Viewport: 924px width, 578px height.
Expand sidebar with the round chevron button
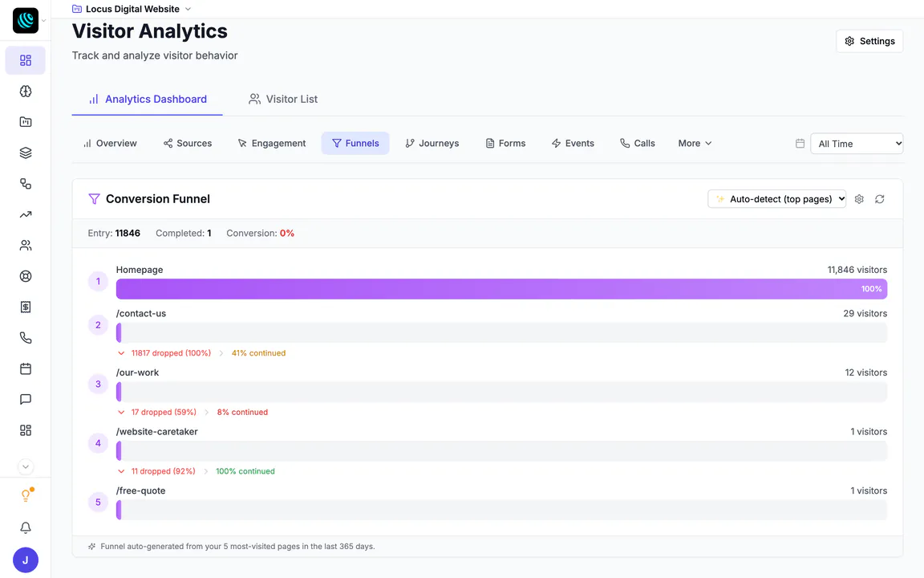pyautogui.click(x=26, y=466)
